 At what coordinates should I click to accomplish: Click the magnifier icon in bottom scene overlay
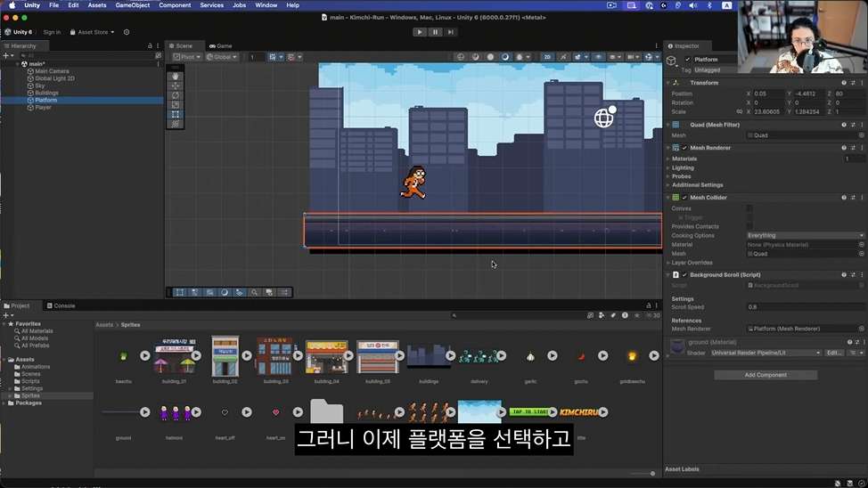254,292
